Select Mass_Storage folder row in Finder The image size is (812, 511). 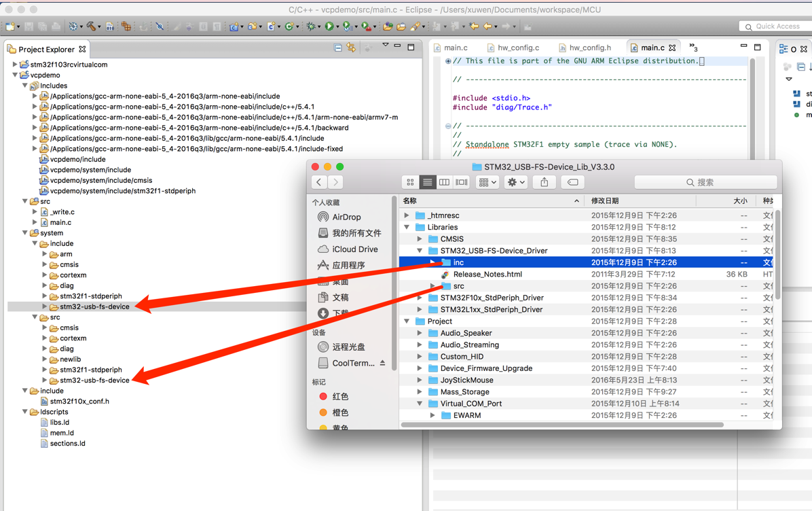pyautogui.click(x=586, y=392)
